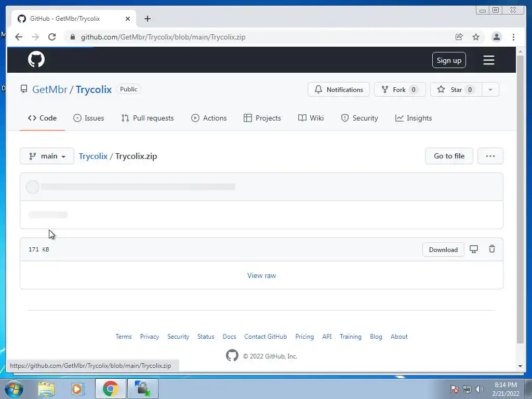Open Chrome three-dot menu
The height and width of the screenshot is (399, 532).
tap(513, 37)
